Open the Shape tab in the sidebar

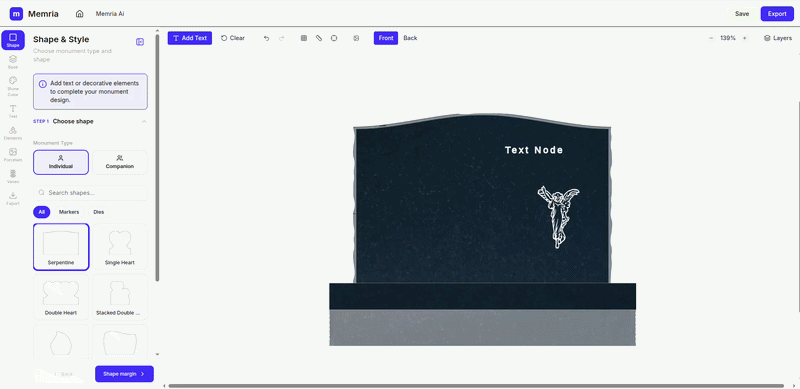tap(13, 40)
